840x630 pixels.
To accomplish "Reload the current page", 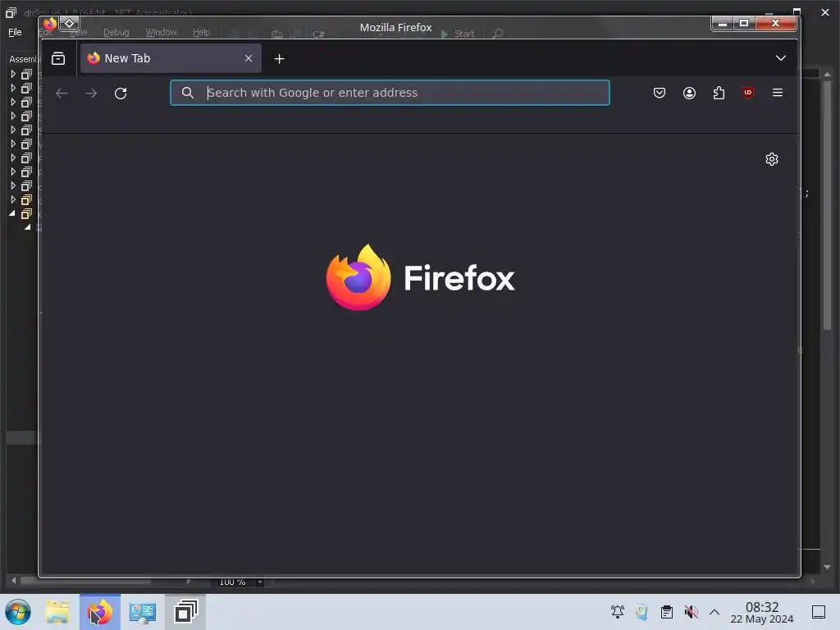I will click(121, 94).
